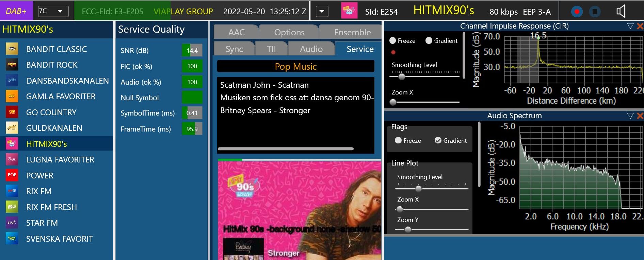Click the DAB+ mode button
The image size is (644, 260).
pos(16,11)
